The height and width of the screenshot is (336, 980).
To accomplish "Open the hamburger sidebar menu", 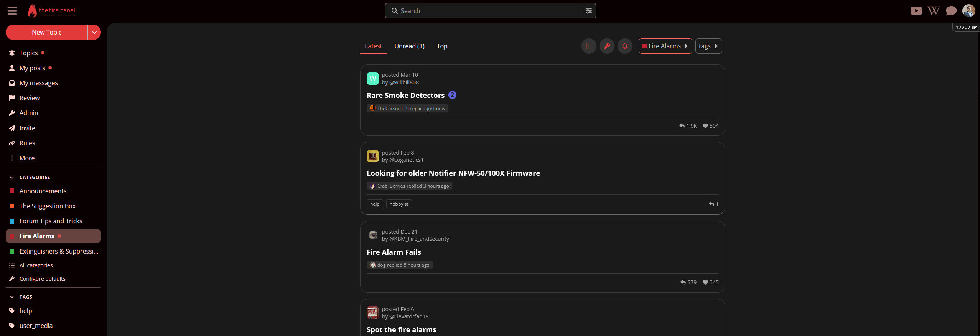I will 12,11.
